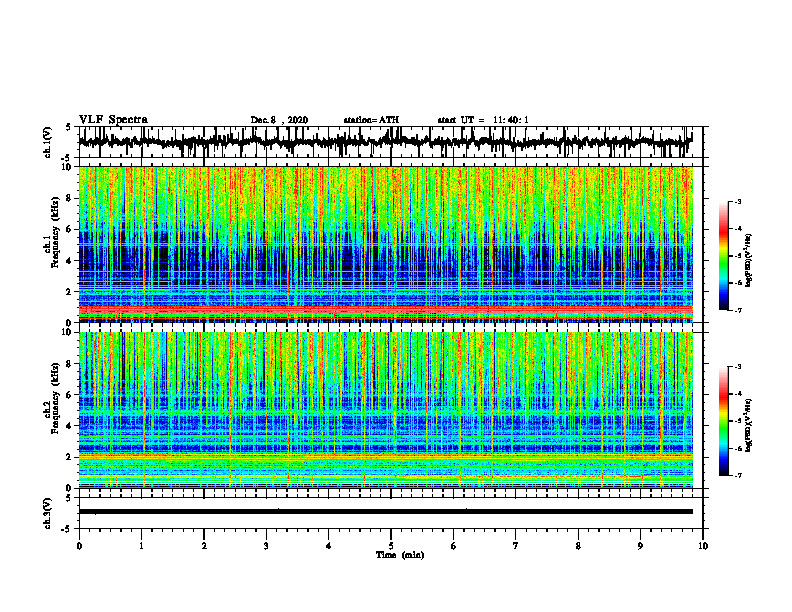Image resolution: width=792 pixels, height=612 pixels.
Task: Click the "station= ATH" header text
Action: (x=371, y=120)
